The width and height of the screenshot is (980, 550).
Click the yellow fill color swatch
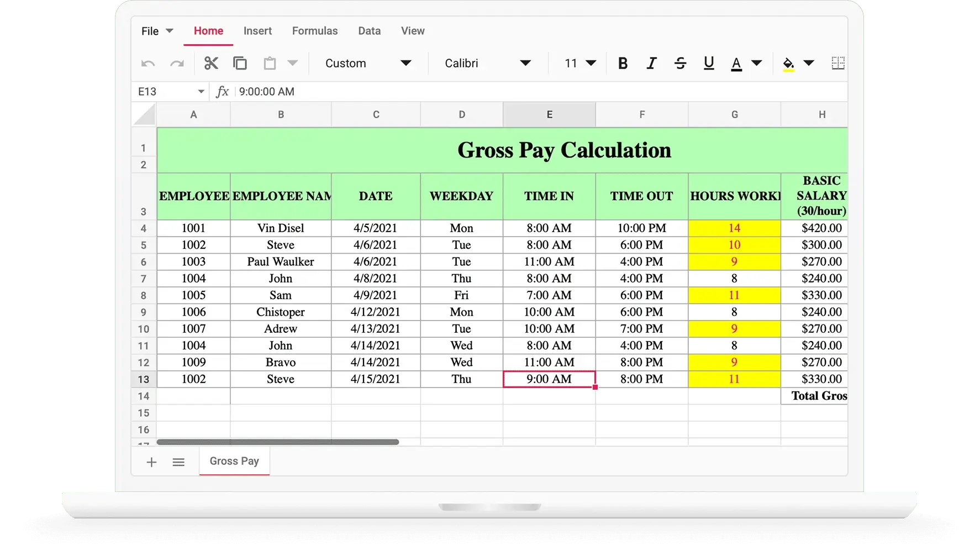tap(789, 63)
